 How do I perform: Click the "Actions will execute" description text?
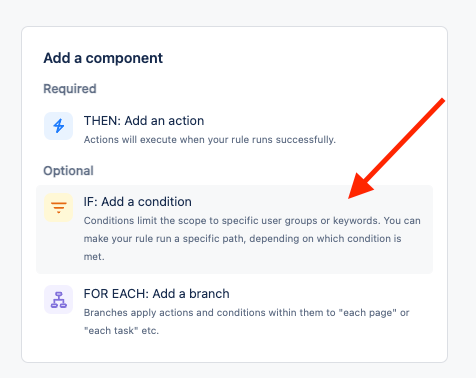pos(210,139)
